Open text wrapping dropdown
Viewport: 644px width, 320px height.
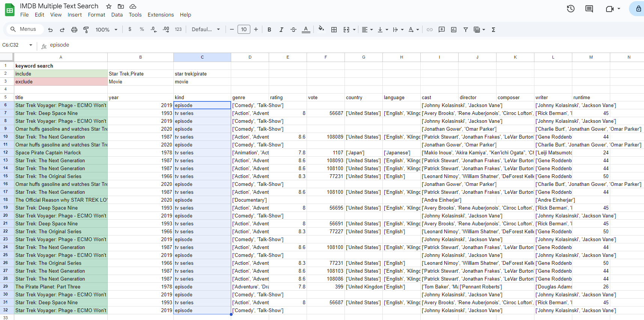point(398,30)
